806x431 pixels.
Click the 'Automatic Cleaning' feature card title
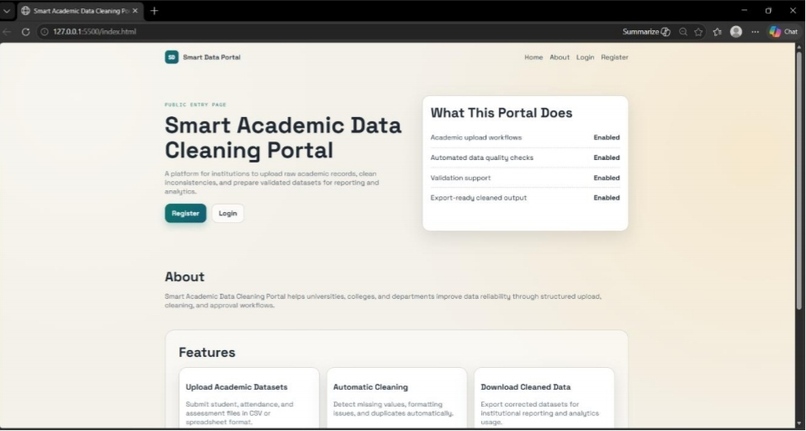[370, 387]
